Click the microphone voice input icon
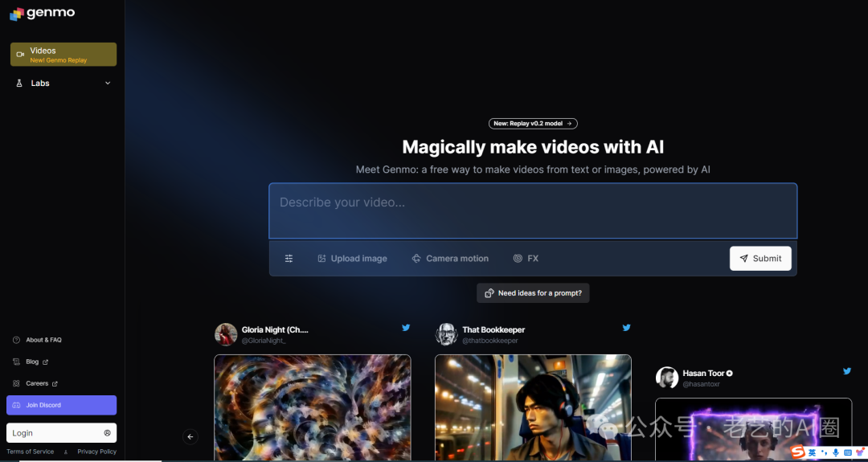Viewport: 868px width, 462px height. (836, 452)
